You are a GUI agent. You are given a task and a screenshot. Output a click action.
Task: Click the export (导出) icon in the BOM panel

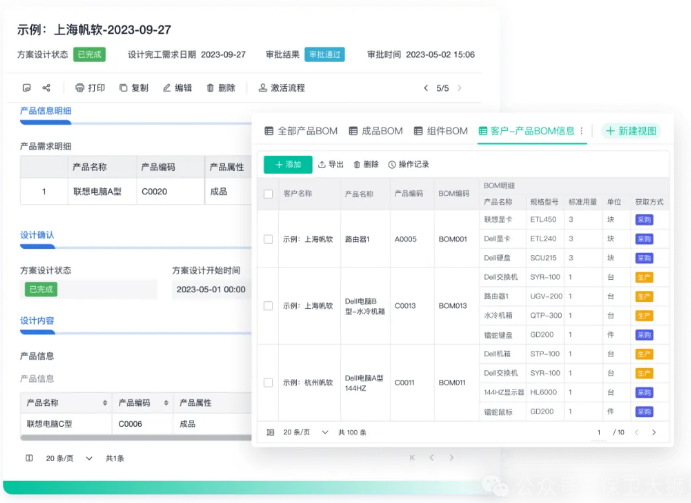322,165
